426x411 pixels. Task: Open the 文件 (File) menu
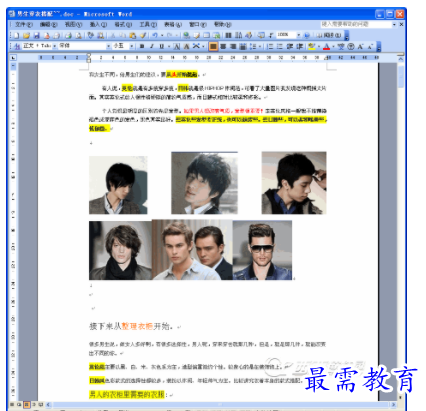pos(24,24)
